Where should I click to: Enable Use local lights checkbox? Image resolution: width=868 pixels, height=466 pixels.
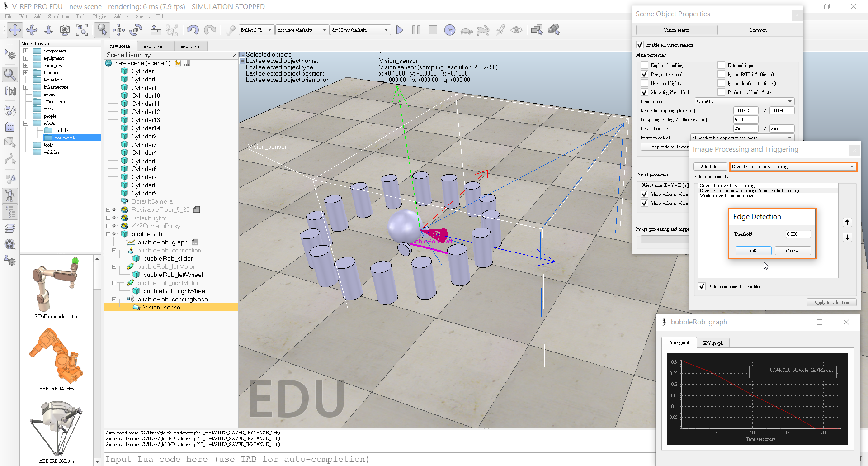(x=644, y=83)
